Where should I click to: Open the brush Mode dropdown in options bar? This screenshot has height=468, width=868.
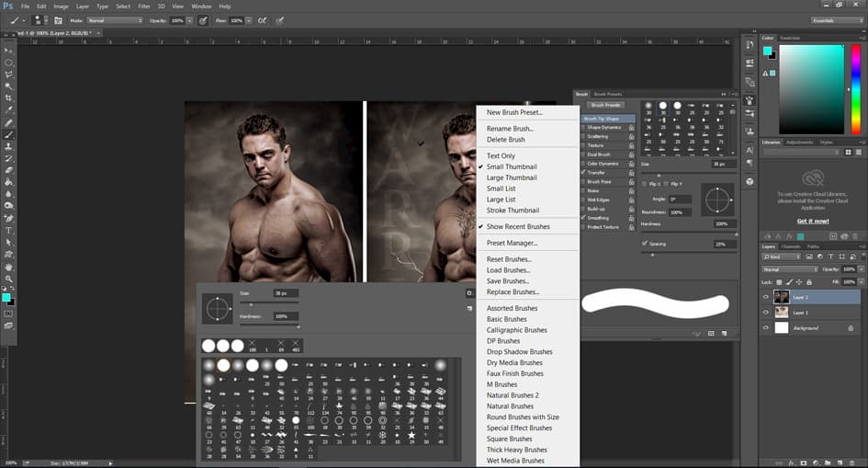coord(115,19)
